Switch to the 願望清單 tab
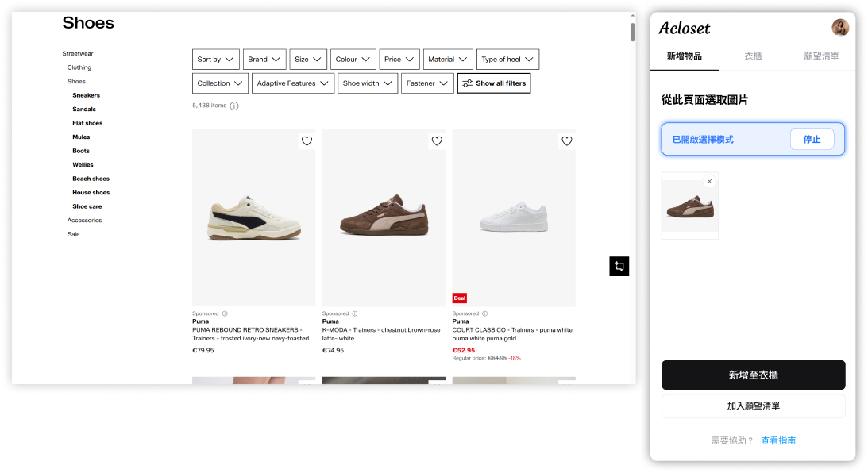 tap(821, 56)
